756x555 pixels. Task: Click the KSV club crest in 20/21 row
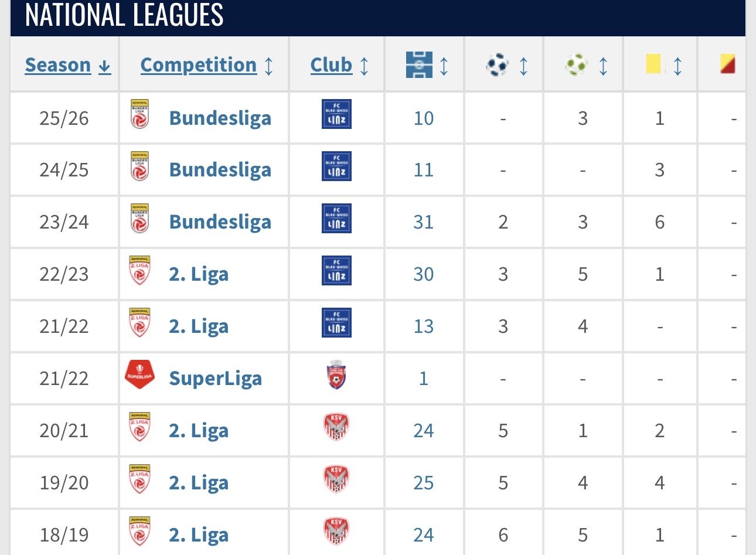[x=336, y=427]
